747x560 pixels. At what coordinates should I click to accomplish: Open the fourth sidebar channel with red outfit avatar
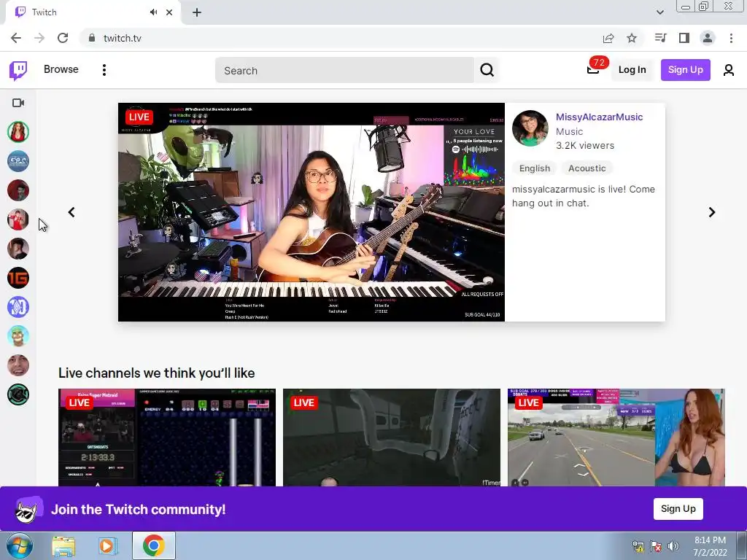pyautogui.click(x=18, y=219)
